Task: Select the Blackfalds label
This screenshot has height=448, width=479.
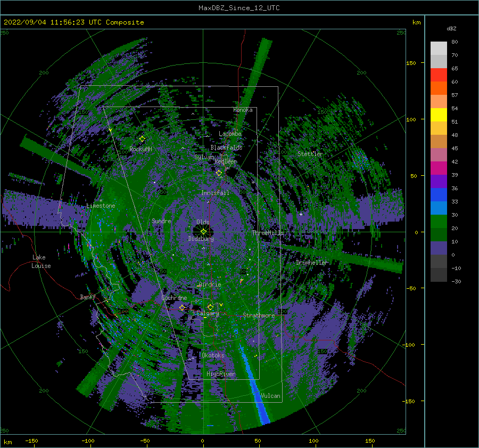Action: tap(226, 148)
